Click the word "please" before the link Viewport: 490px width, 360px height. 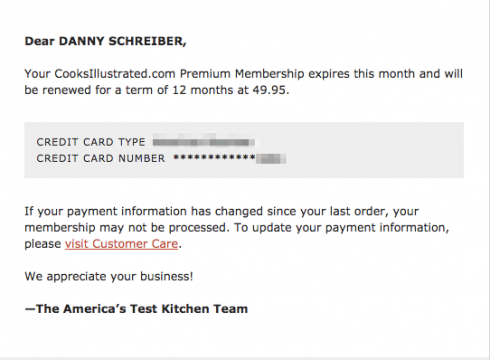tap(43, 244)
